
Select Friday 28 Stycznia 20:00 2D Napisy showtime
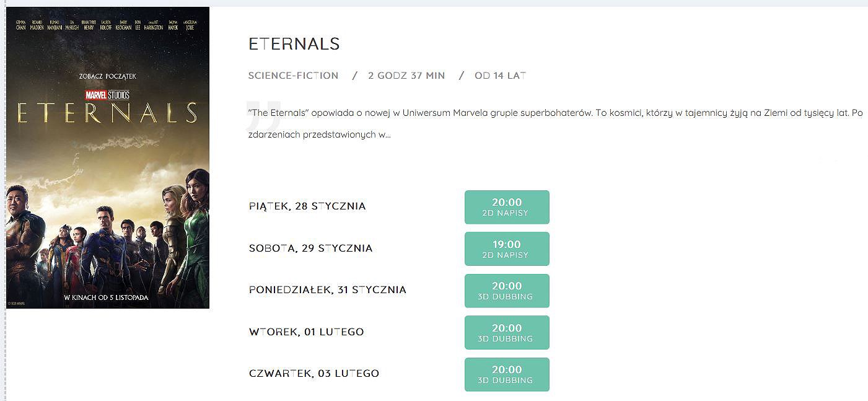click(507, 207)
